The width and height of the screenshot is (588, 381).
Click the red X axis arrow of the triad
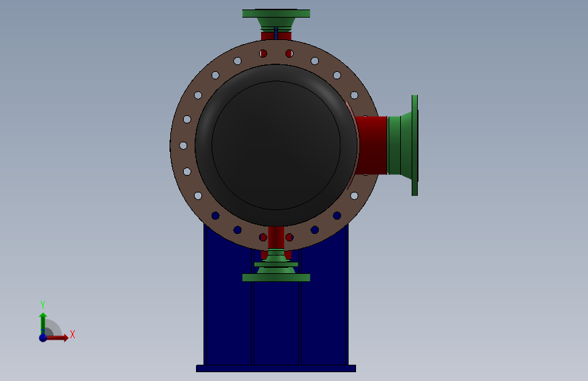pos(56,338)
